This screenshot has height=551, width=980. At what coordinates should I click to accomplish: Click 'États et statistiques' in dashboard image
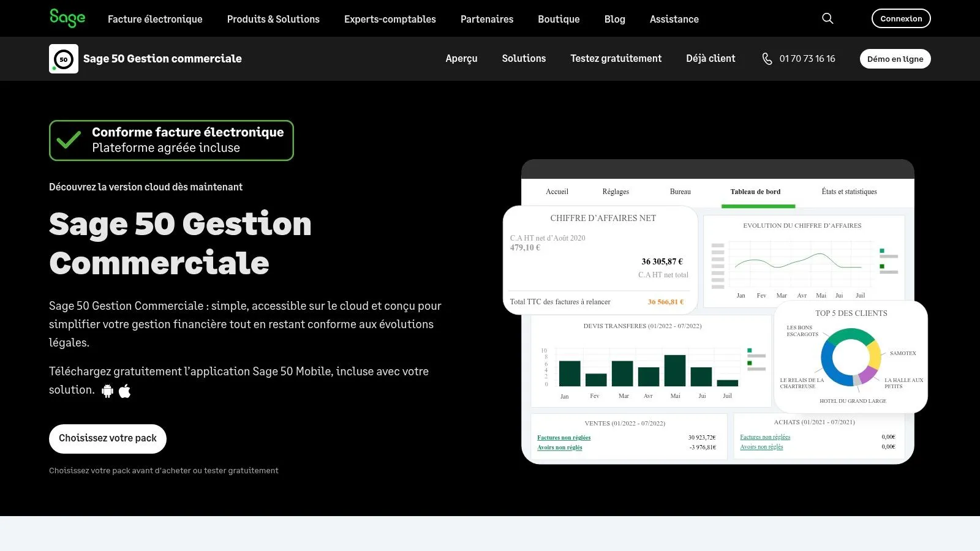[849, 192]
